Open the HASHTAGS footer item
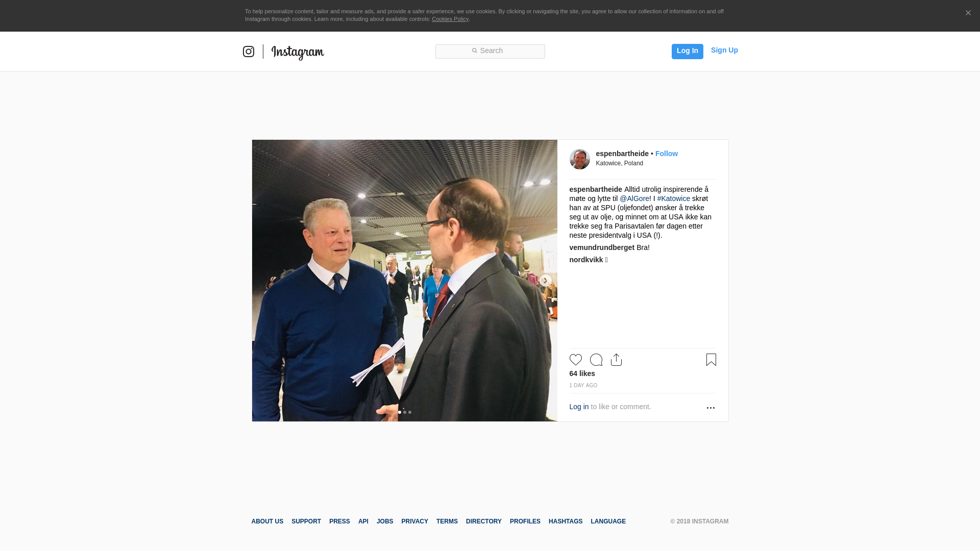Image resolution: width=980 pixels, height=551 pixels. coord(566,521)
